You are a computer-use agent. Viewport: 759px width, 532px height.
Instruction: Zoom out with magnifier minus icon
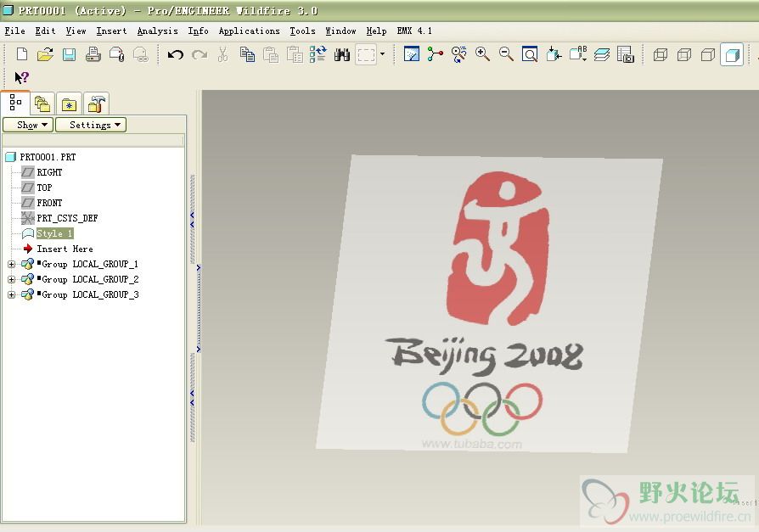coord(506,54)
